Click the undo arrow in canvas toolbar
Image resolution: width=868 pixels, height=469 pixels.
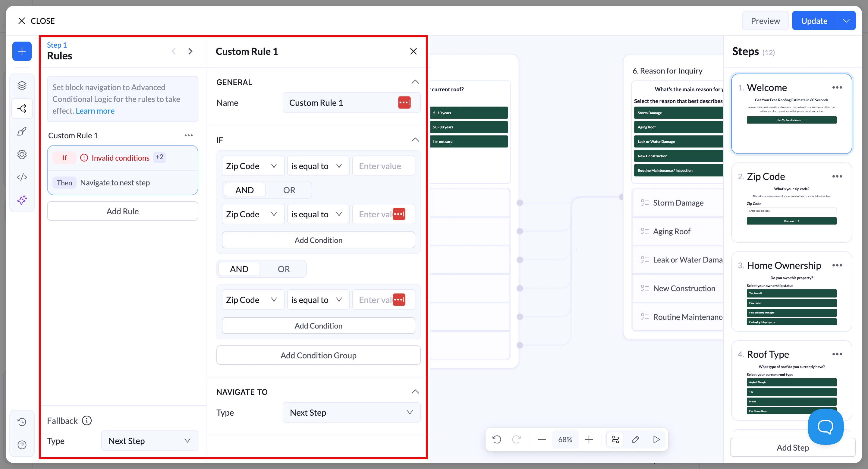point(497,439)
